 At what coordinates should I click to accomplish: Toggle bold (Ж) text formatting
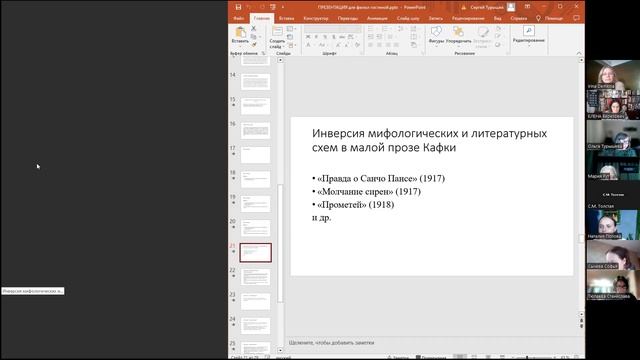coord(308,37)
